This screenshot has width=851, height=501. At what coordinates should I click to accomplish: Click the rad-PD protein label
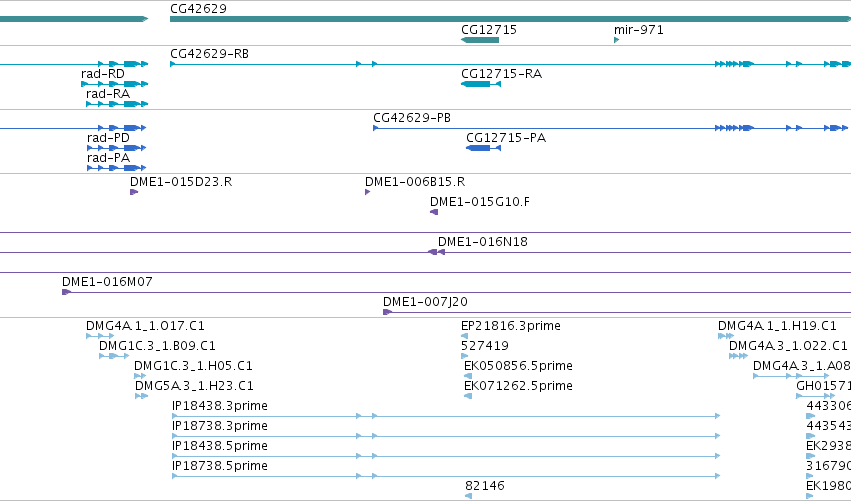(x=108, y=138)
